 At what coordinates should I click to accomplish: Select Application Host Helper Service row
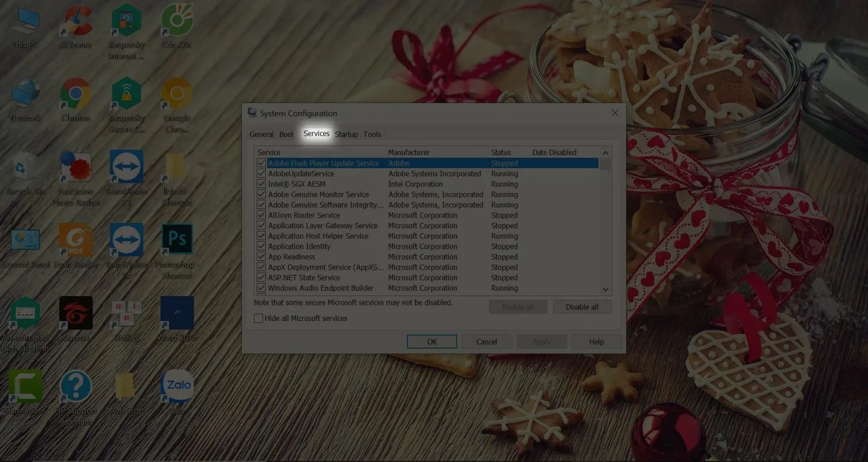pos(427,236)
